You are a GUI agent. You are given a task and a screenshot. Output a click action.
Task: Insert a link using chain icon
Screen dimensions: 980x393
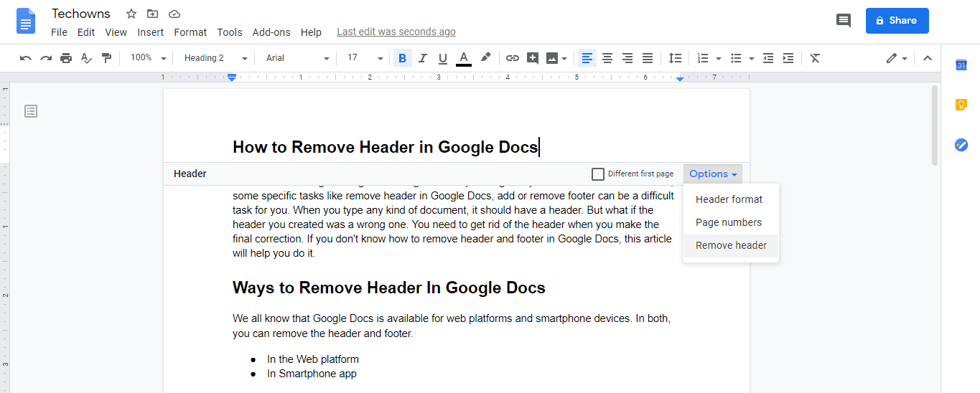point(512,58)
